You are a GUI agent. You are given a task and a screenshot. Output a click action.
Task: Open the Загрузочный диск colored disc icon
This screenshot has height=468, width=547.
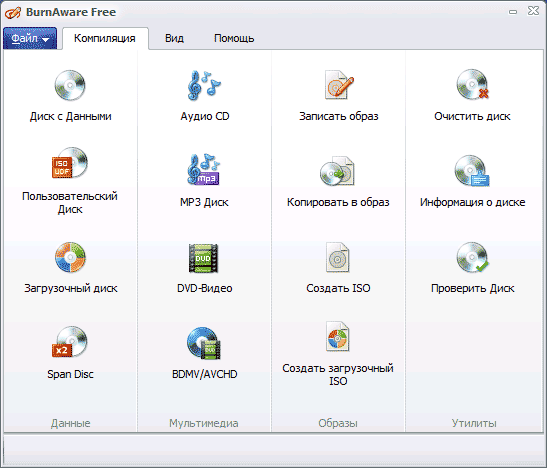(x=70, y=257)
